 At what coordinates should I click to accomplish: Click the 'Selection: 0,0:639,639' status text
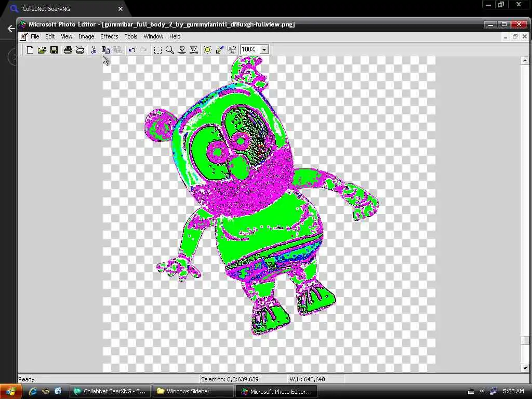230,379
